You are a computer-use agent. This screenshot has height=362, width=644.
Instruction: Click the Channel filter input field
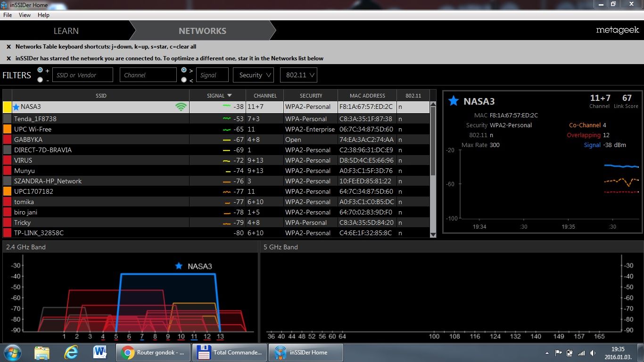click(148, 75)
